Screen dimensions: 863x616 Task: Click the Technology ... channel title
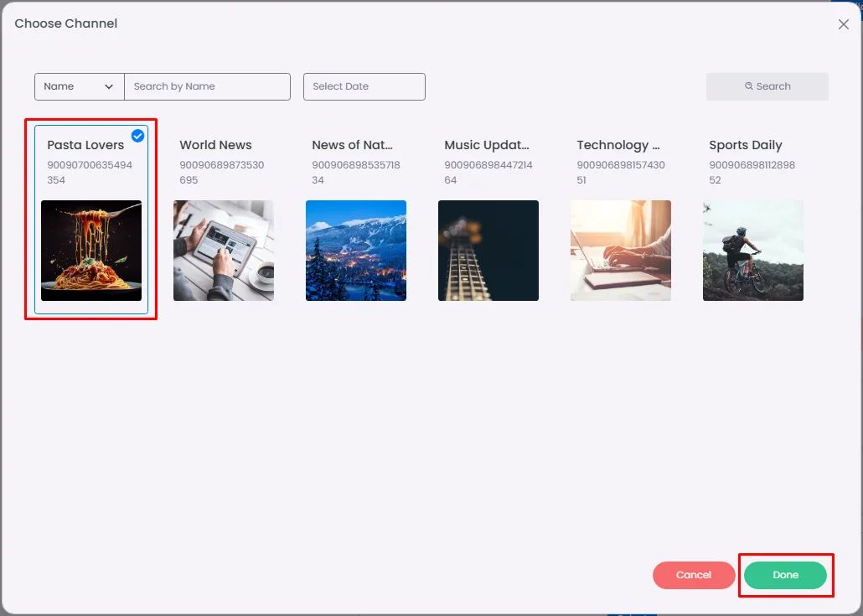coord(618,145)
